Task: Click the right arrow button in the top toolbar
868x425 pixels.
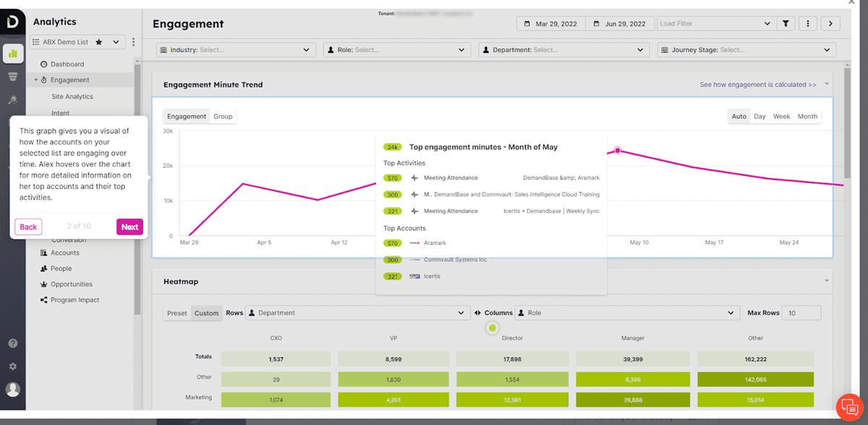Action: [x=830, y=24]
